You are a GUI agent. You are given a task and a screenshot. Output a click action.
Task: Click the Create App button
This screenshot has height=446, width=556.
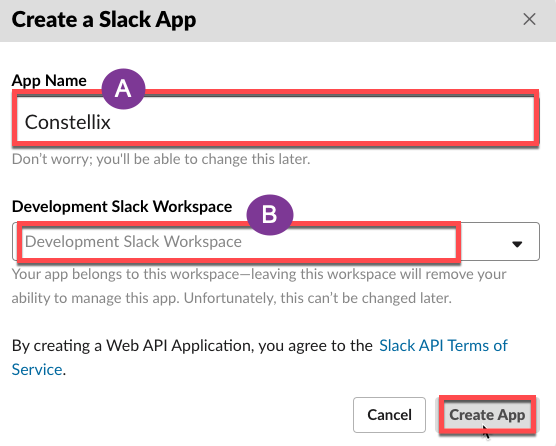487,415
